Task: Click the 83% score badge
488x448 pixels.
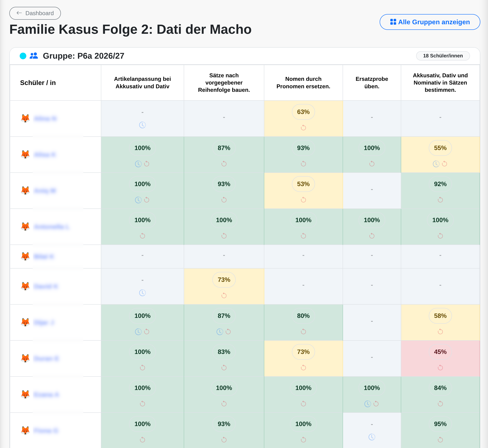Action: (x=224, y=352)
